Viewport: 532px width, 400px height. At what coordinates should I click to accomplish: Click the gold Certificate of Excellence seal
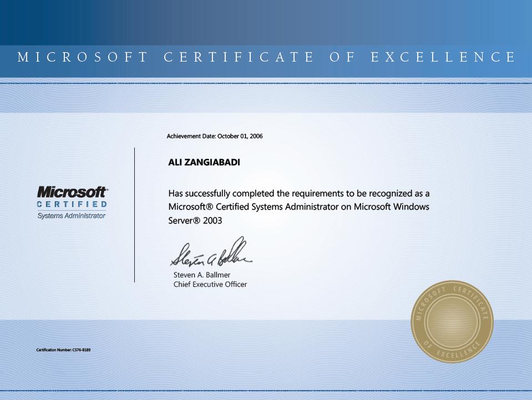452,321
